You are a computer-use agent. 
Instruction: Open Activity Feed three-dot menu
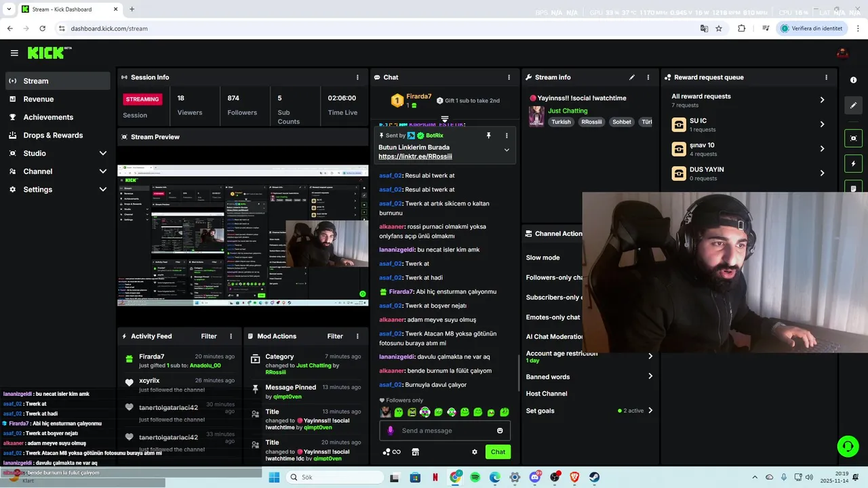(231, 336)
